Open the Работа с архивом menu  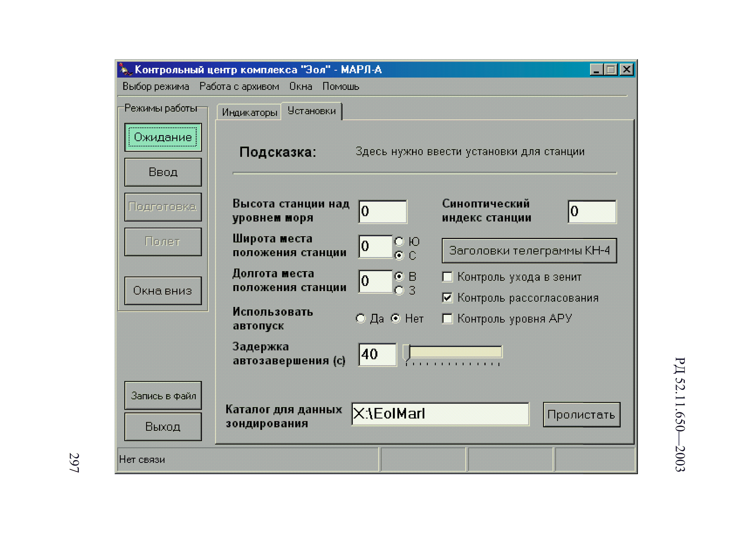coord(239,87)
